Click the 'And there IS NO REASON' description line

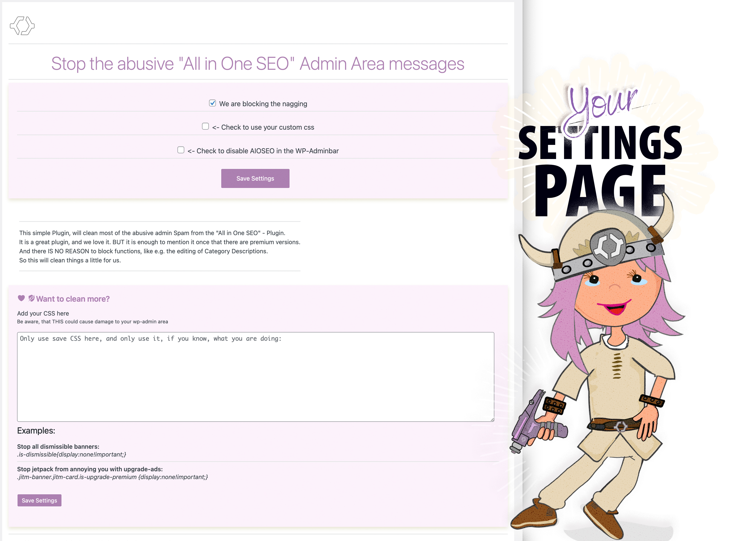[143, 251]
